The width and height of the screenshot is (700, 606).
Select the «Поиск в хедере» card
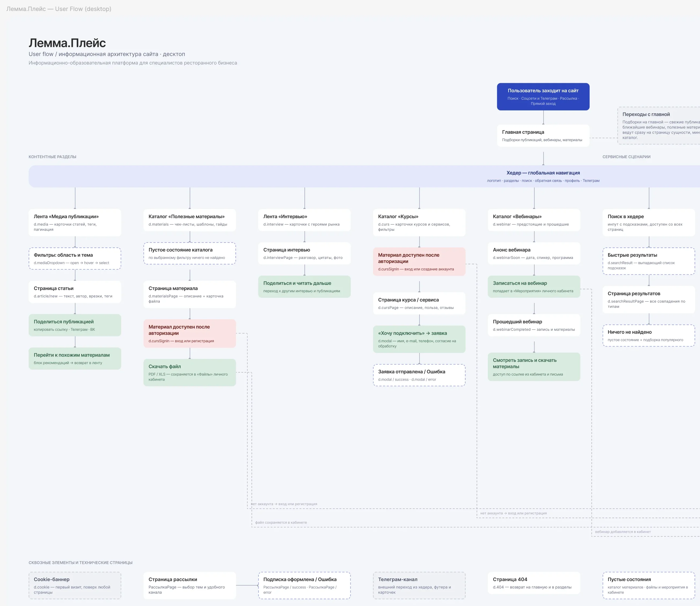tap(649, 222)
